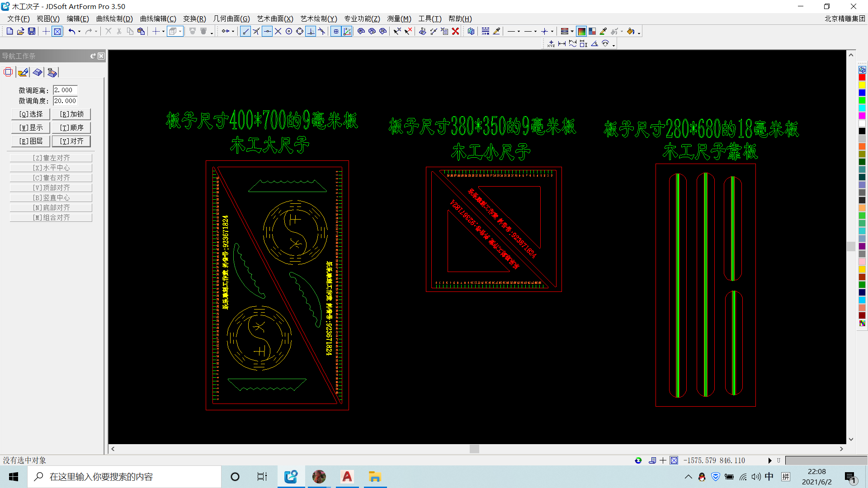Pick the red color swatch
The width and height of the screenshot is (868, 488).
point(862,78)
